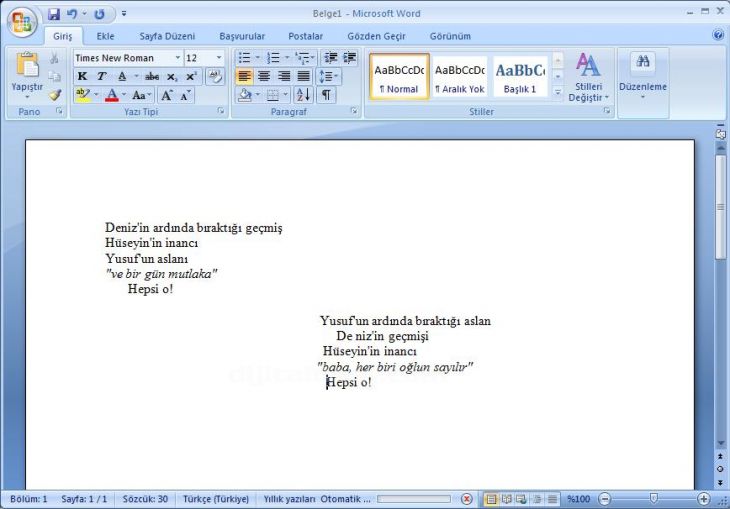Viewport: 730px width, 509px height.
Task: Expand the styles gallery more arrow
Action: [558, 93]
